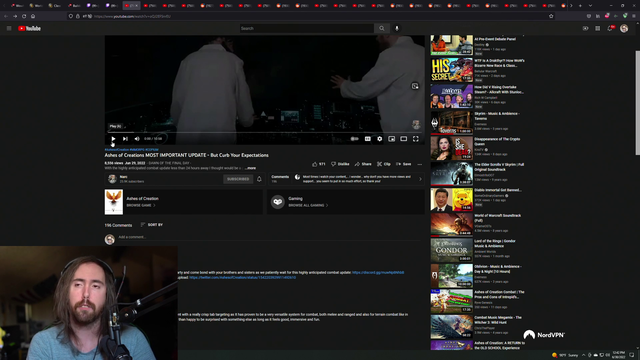
Task: Click the video progress bar
Action: (x=264, y=132)
